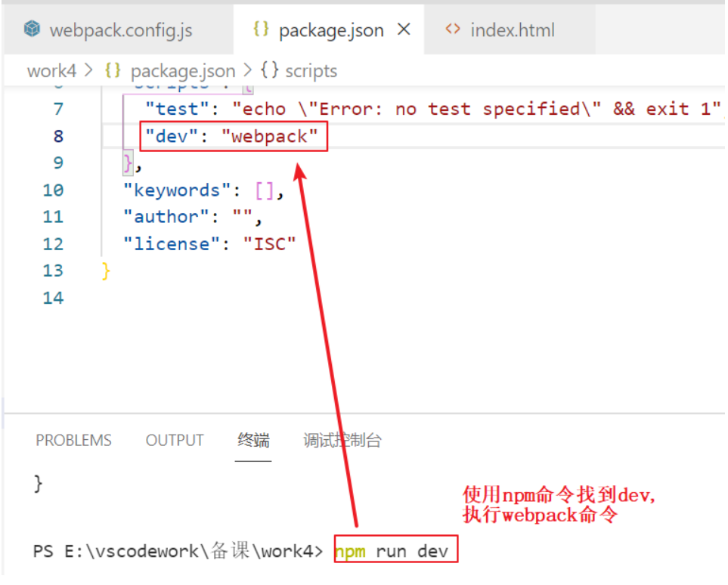This screenshot has width=728, height=585.
Task: Open the OUTPUT panel tab
Action: click(x=175, y=440)
